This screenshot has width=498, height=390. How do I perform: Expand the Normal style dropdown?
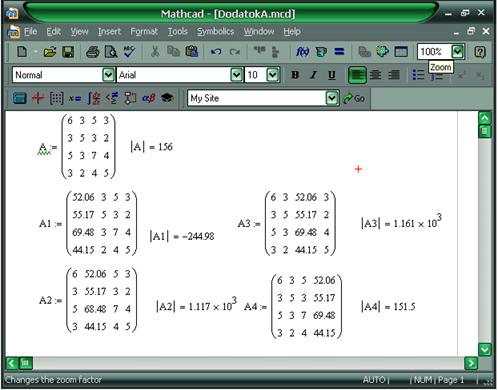[x=108, y=75]
